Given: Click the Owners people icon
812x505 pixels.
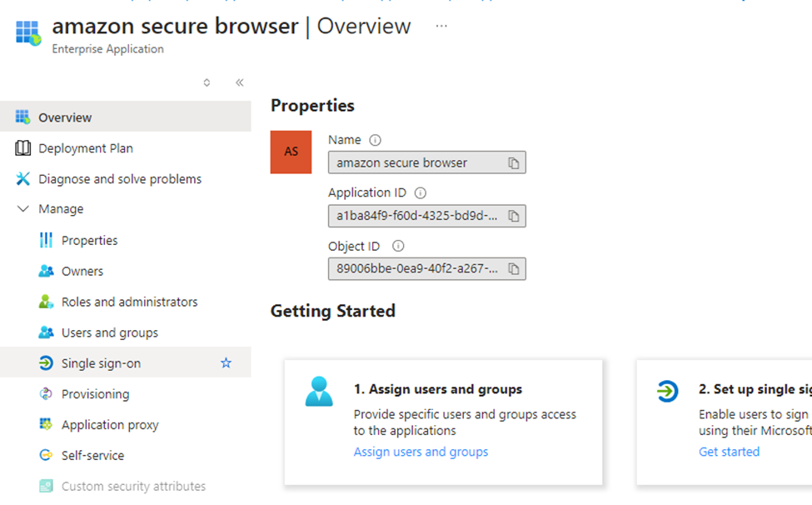Looking at the screenshot, I should (46, 271).
